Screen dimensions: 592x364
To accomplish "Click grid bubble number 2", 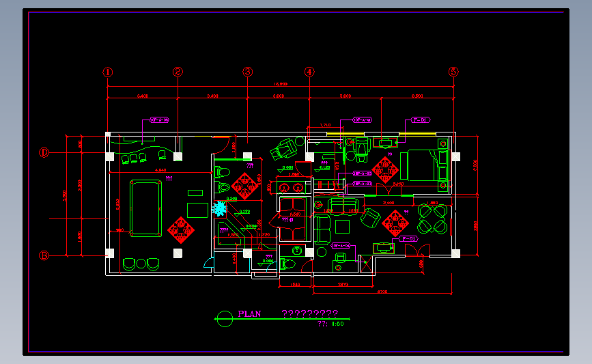I will (178, 72).
